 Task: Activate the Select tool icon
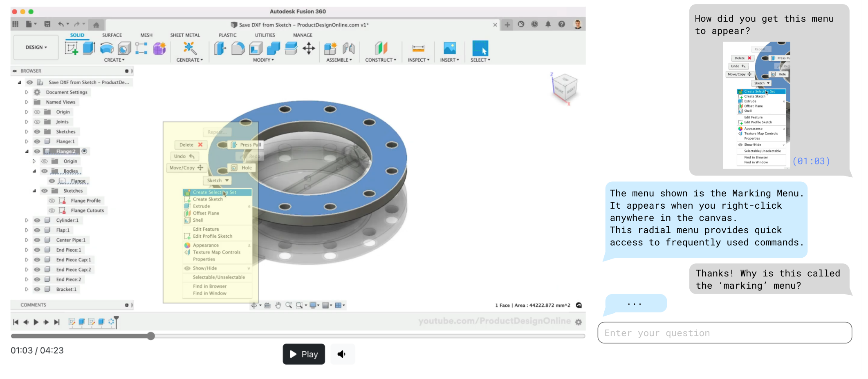480,48
